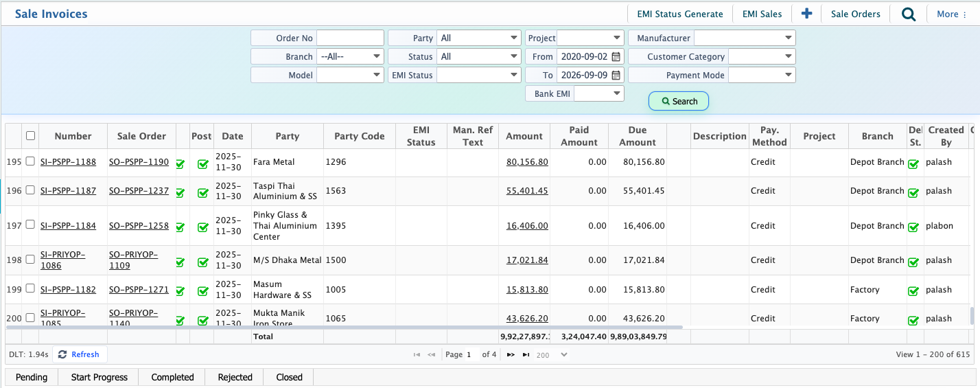The height and width of the screenshot is (388, 980).
Task: Sort by the Party Code column header
Action: point(360,136)
